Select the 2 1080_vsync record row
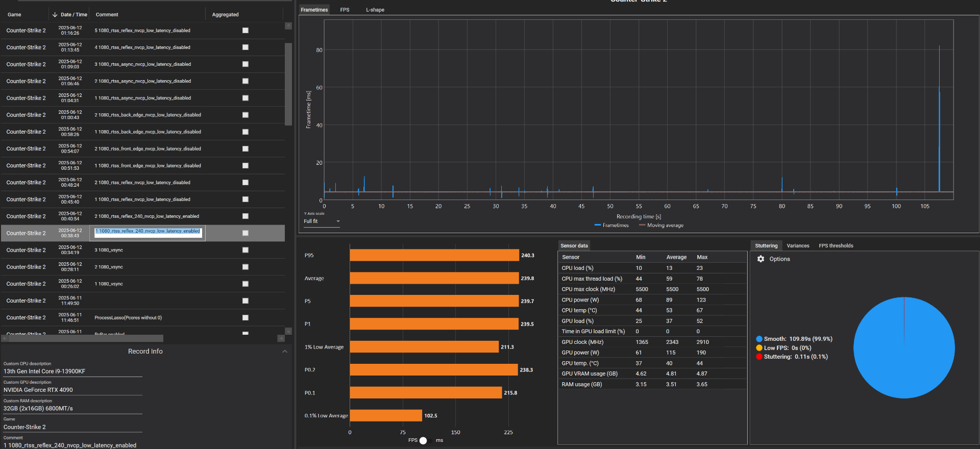The width and height of the screenshot is (980, 449). (143, 267)
